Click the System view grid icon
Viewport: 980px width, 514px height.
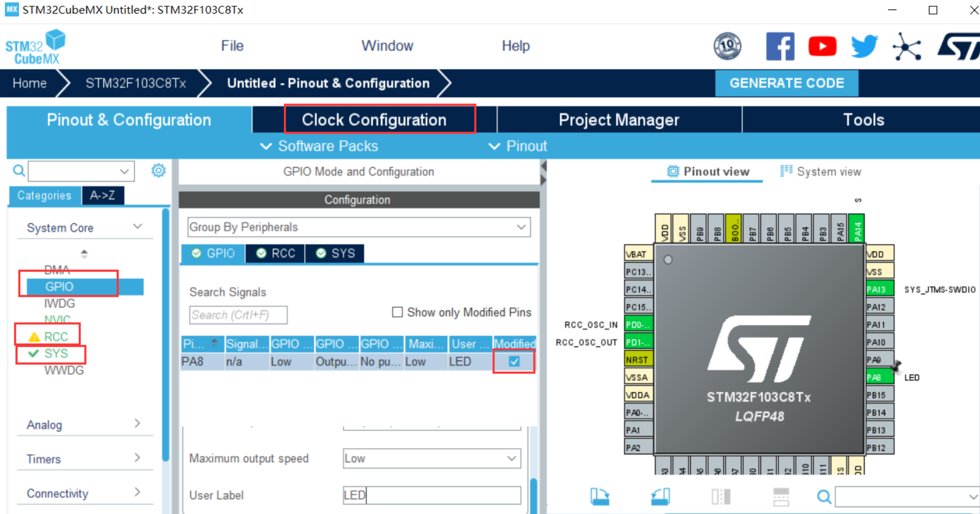[x=786, y=171]
